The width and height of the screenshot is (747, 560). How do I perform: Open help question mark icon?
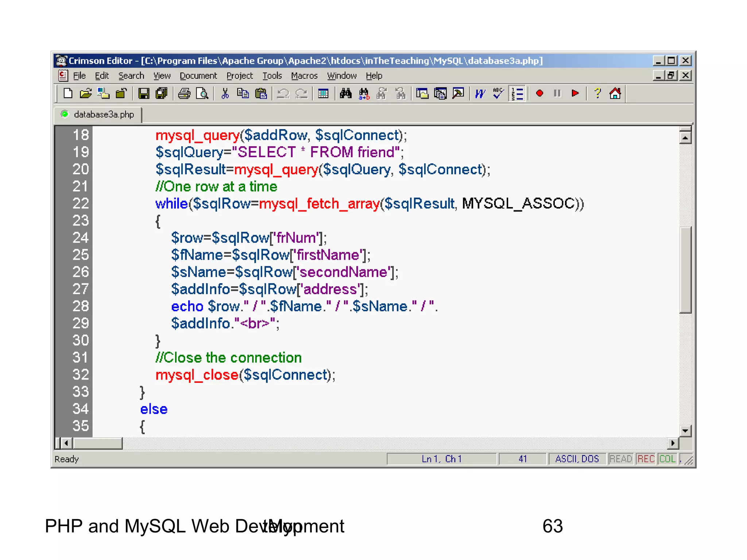pos(597,94)
